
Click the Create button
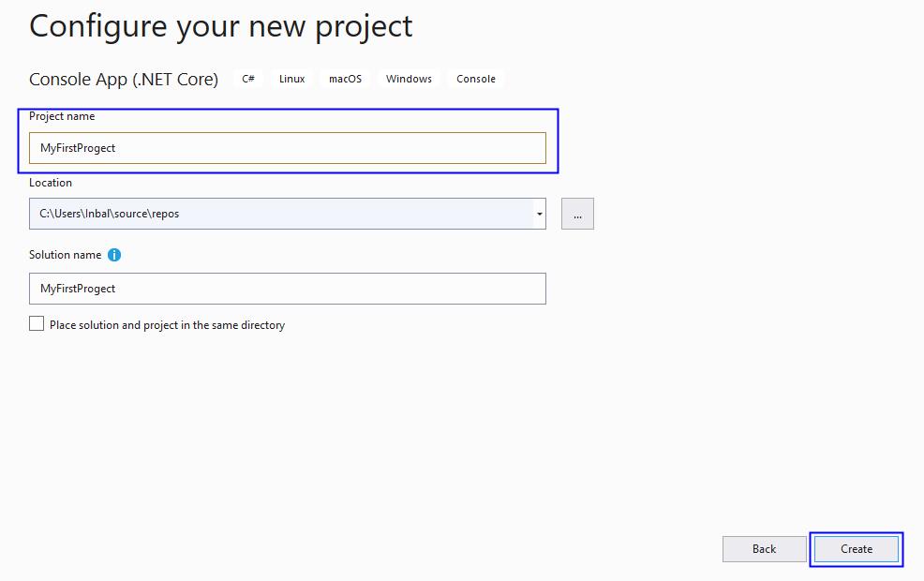(856, 549)
